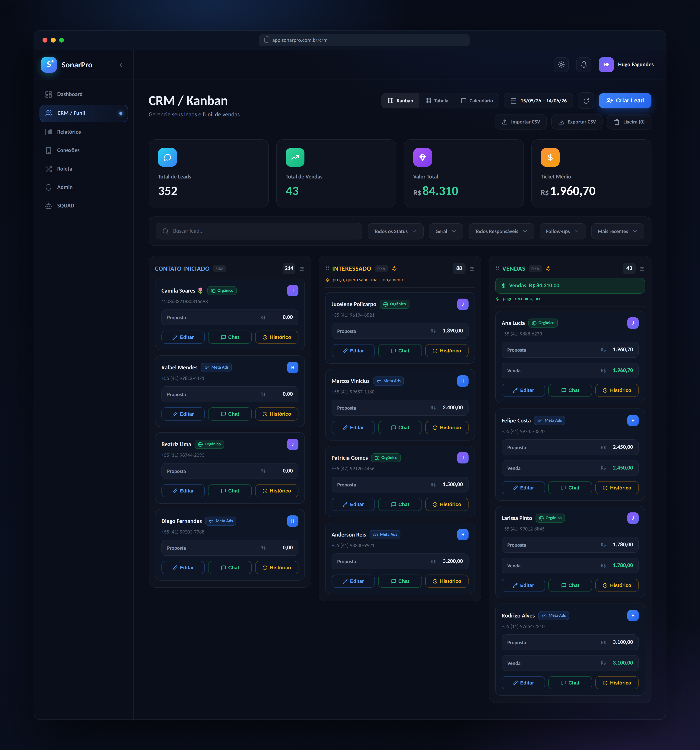
Task: Click Editar on Patrícia Gomes card
Action: 353,504
